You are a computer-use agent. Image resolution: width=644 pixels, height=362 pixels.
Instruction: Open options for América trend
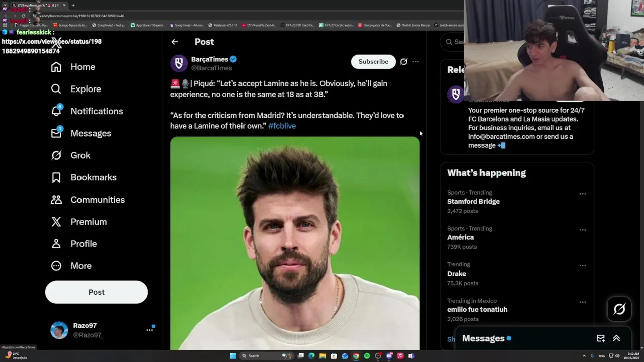(x=582, y=230)
